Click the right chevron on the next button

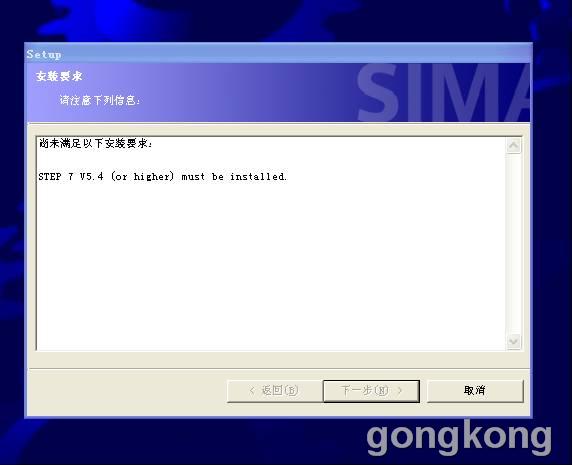point(400,391)
